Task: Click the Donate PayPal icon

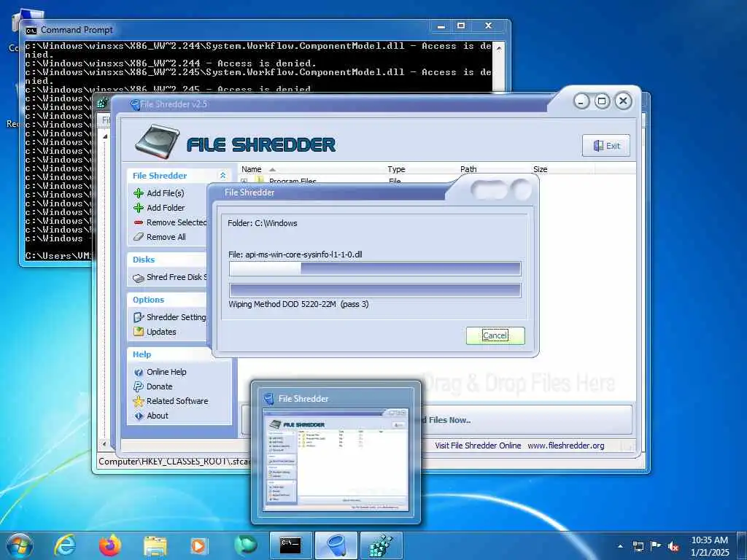Action: tap(138, 386)
